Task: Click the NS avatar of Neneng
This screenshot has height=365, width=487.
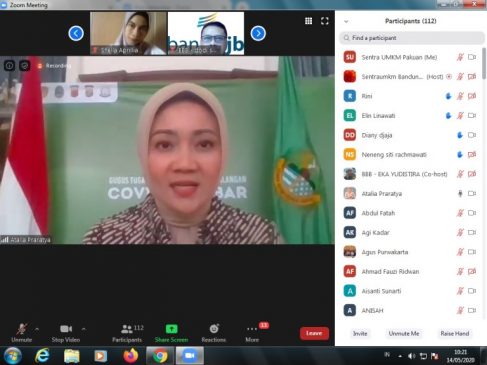Action: [x=350, y=155]
